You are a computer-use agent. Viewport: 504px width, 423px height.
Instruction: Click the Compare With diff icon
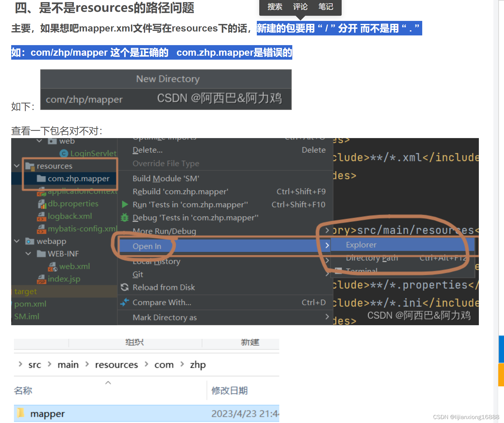point(125,302)
